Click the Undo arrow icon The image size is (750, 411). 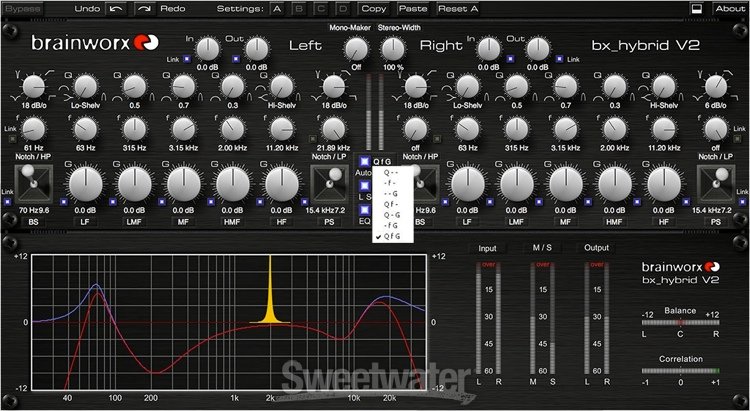tap(116, 9)
